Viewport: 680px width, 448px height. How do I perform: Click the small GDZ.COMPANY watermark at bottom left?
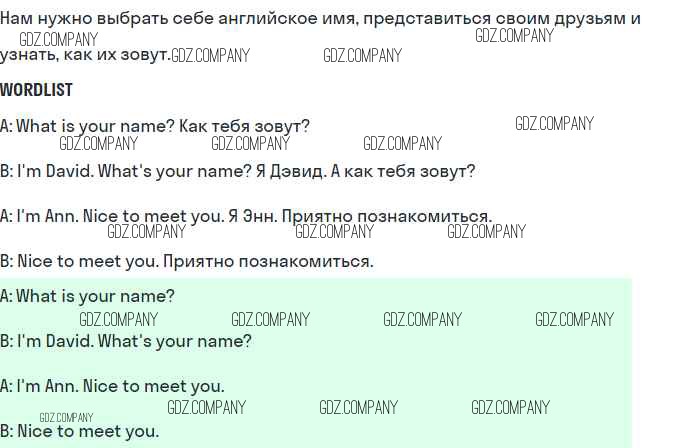click(66, 417)
